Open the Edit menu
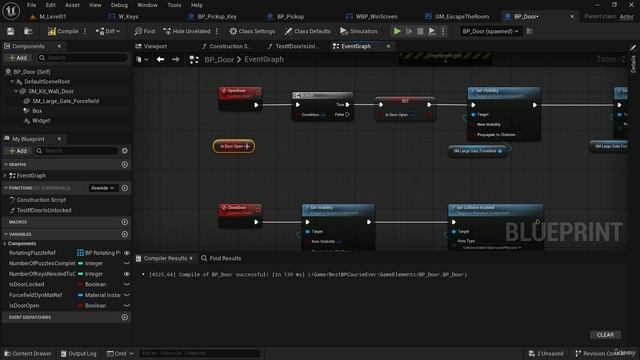The height and width of the screenshot is (360, 640). tap(51, 5)
